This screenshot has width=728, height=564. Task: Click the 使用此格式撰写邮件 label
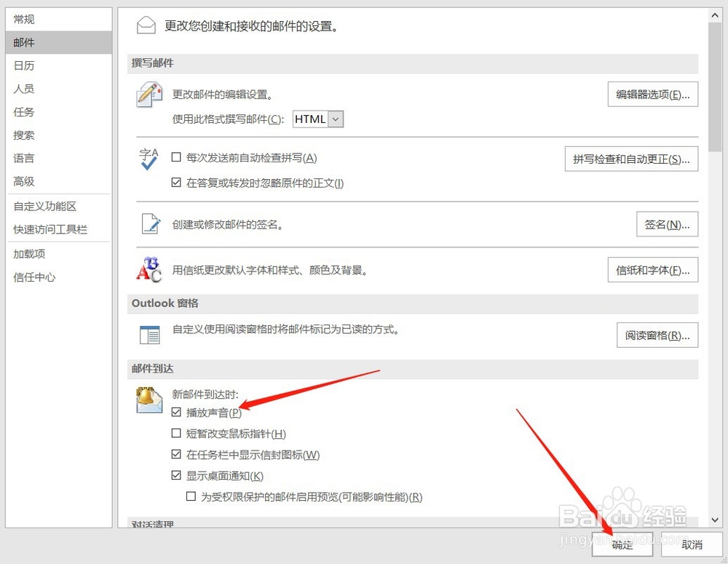pos(228,119)
